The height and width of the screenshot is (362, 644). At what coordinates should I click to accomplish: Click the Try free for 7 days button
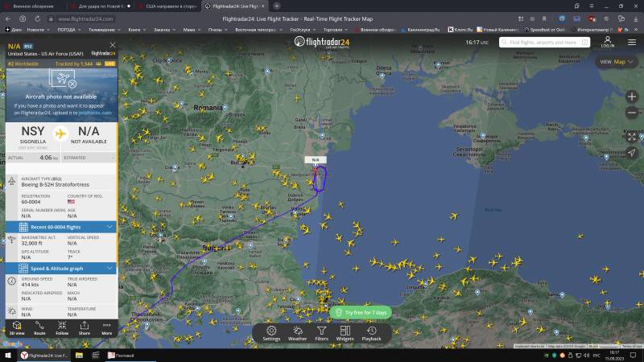click(x=361, y=312)
